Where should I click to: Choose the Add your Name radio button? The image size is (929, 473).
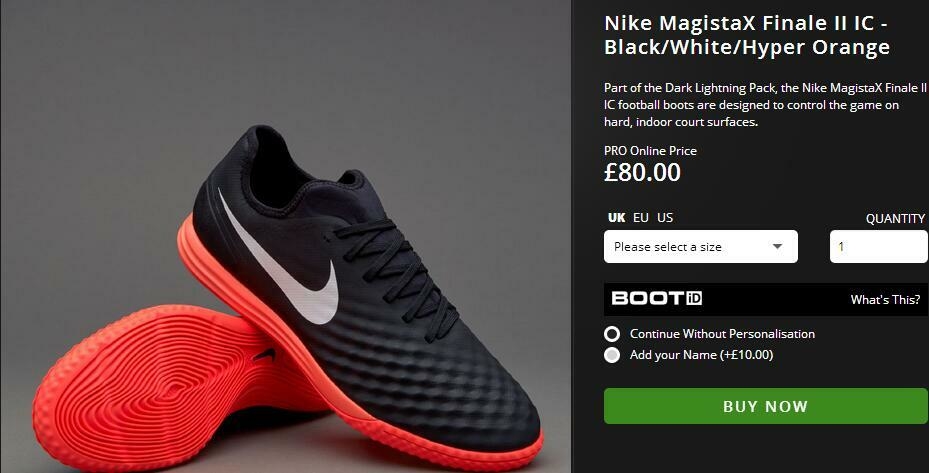[x=612, y=355]
